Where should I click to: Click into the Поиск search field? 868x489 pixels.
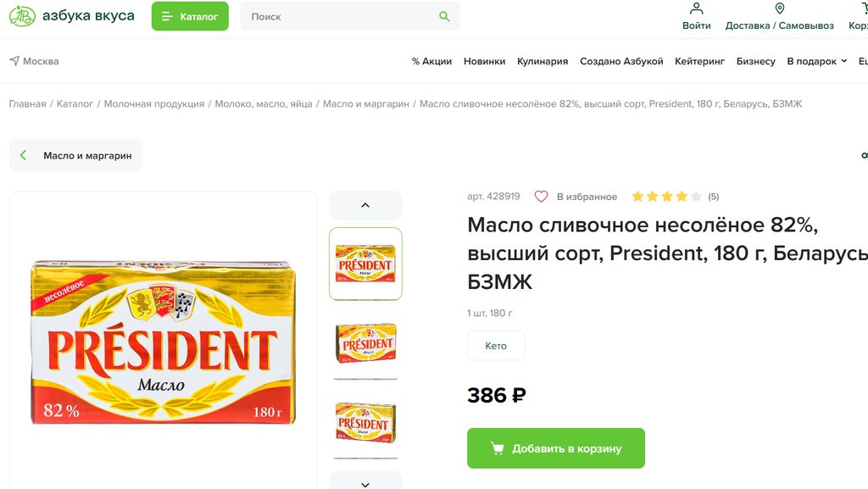(339, 16)
